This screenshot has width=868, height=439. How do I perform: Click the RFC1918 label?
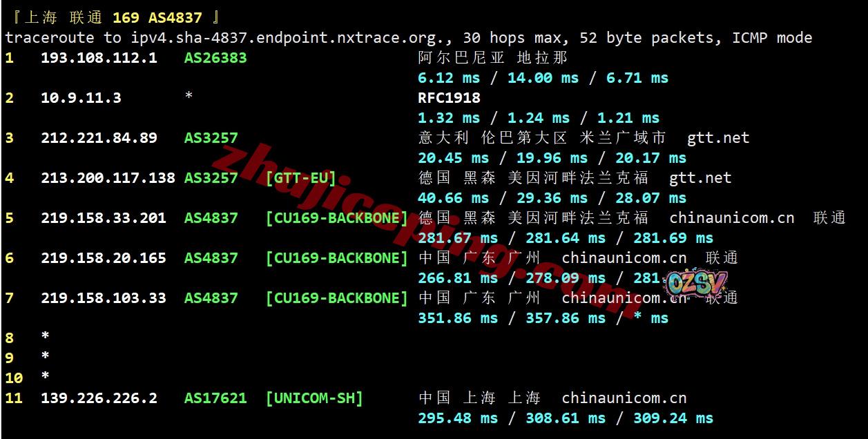click(x=449, y=98)
